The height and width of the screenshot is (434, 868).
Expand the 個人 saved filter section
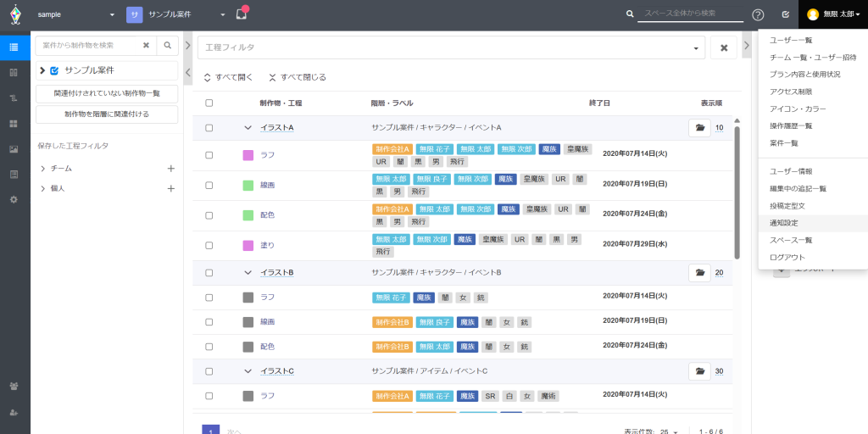point(42,188)
